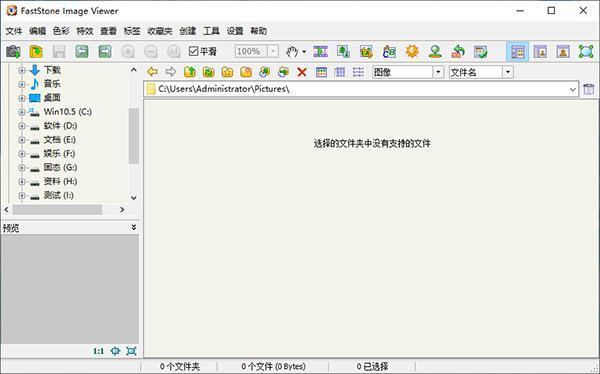Open the 编辑 menu
The image size is (600, 374).
click(38, 31)
